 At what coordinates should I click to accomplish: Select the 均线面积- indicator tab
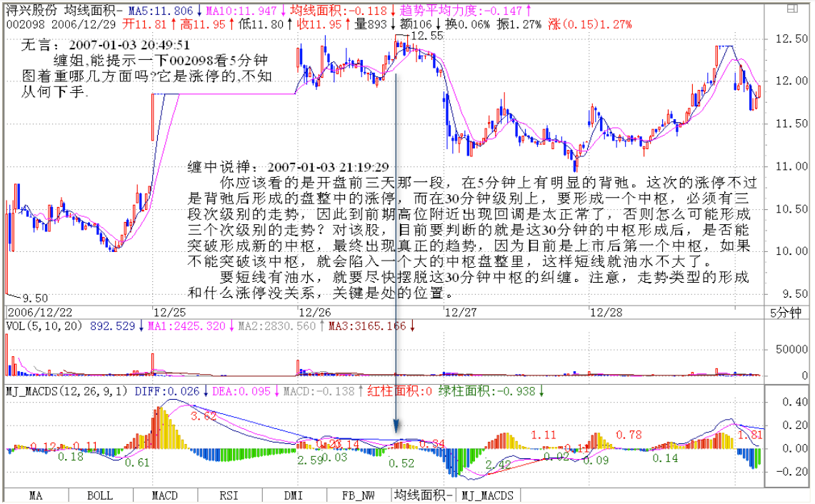424,495
